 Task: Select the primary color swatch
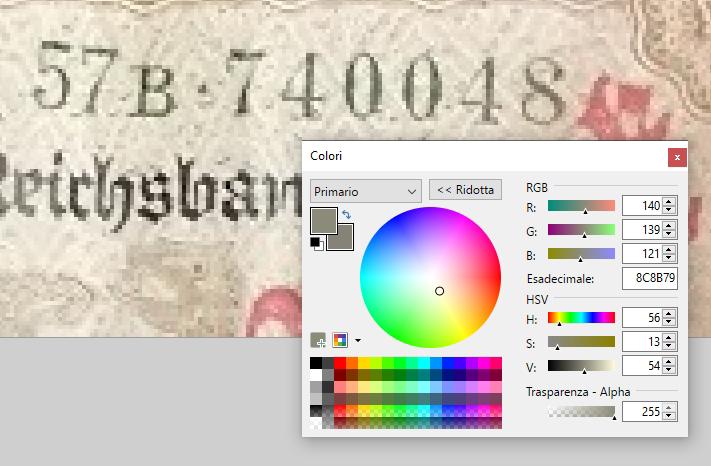click(x=323, y=219)
